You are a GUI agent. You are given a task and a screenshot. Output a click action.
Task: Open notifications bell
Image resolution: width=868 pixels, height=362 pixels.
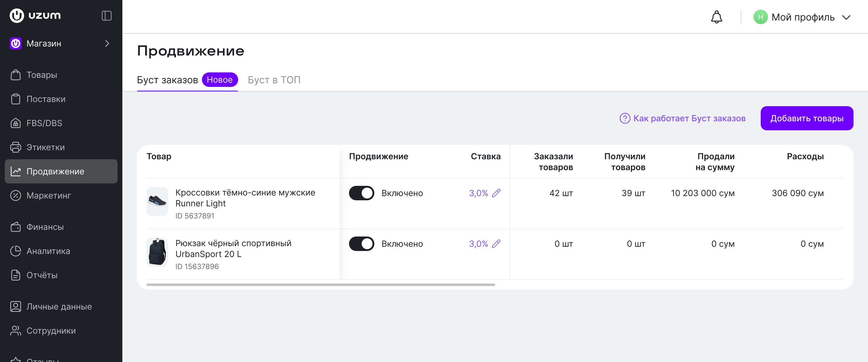coord(716,17)
